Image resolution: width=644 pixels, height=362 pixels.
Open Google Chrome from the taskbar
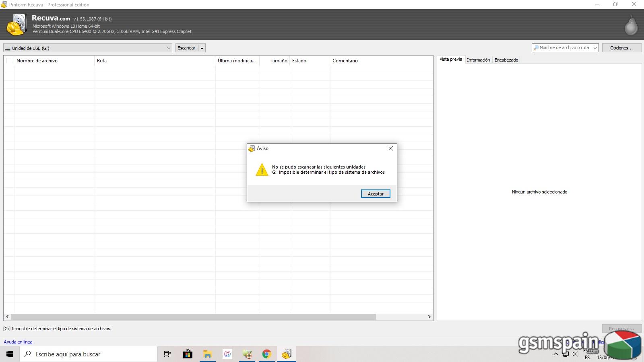[x=266, y=354]
